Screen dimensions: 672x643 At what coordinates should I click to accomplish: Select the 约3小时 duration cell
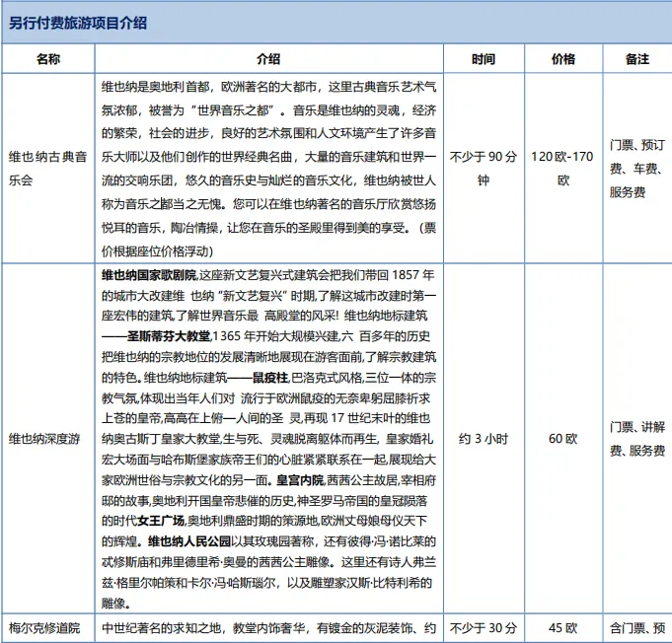483,439
